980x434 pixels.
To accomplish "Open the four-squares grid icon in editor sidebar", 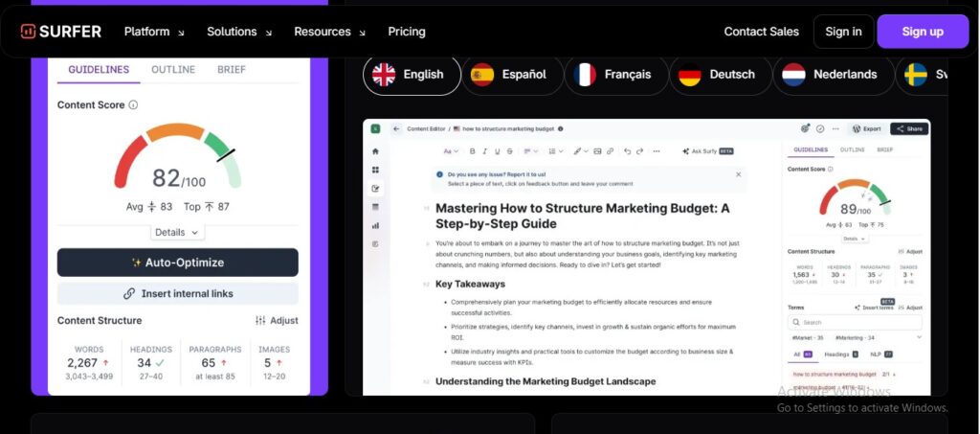I will tap(375, 170).
